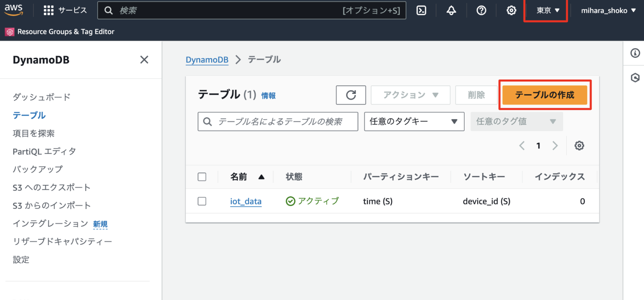Open インテグレーション in the sidebar
Viewport: 644px width, 300px height.
50,223
